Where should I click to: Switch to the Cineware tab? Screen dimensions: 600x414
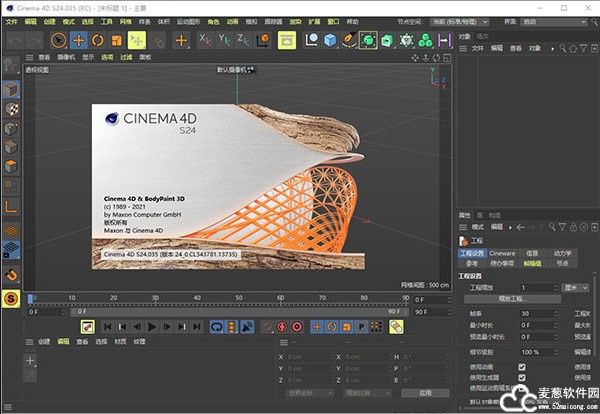[x=502, y=253]
